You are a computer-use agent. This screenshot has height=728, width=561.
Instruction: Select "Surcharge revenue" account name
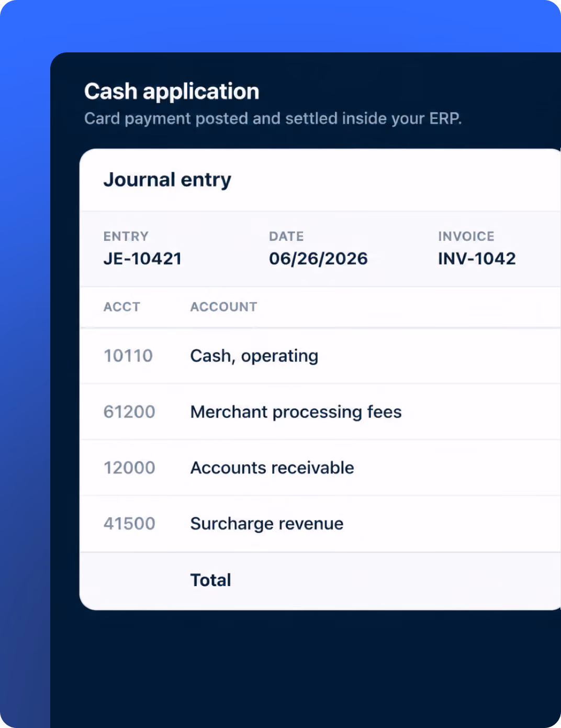[267, 524]
